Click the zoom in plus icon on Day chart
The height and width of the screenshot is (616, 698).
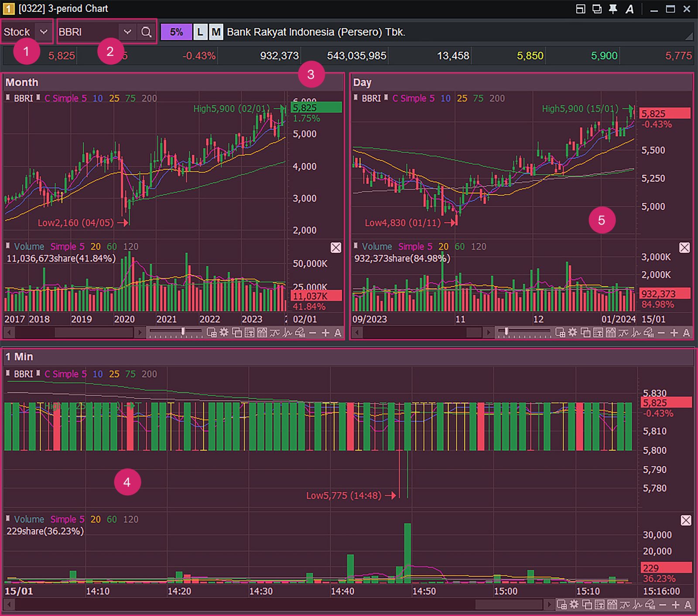[674, 332]
